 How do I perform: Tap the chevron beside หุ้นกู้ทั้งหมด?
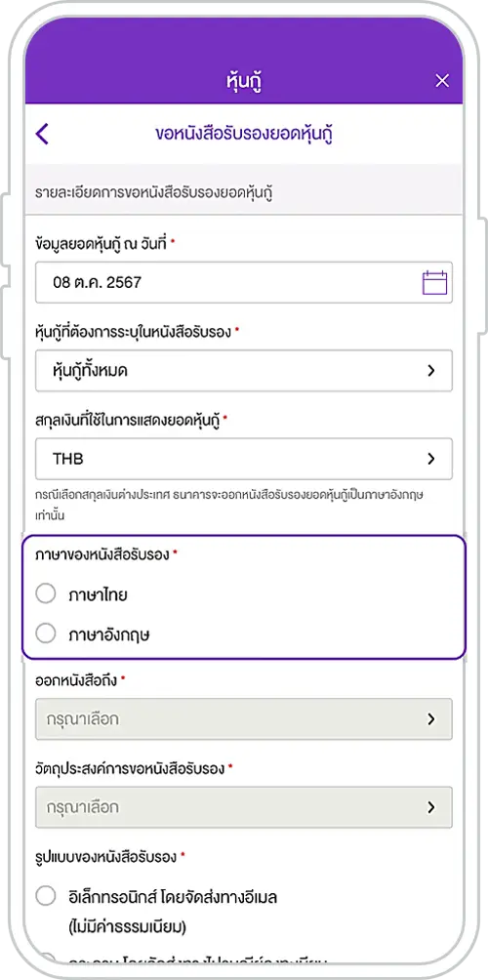tap(430, 371)
